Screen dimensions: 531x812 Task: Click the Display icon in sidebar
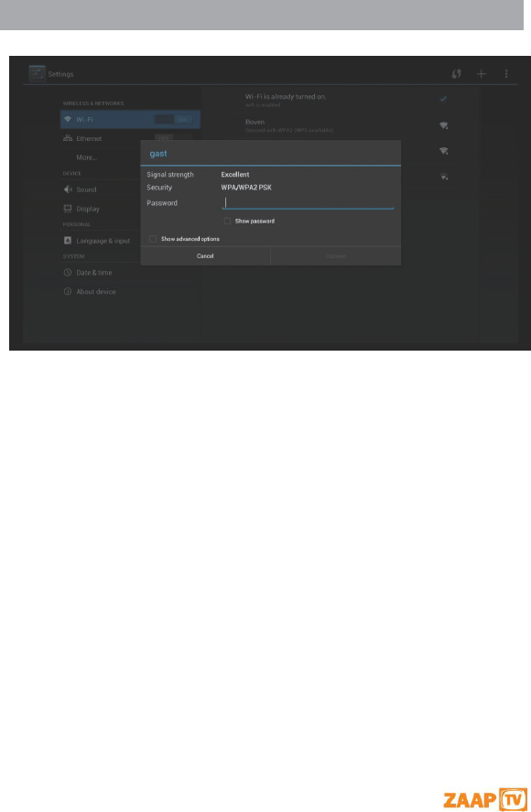[68, 209]
